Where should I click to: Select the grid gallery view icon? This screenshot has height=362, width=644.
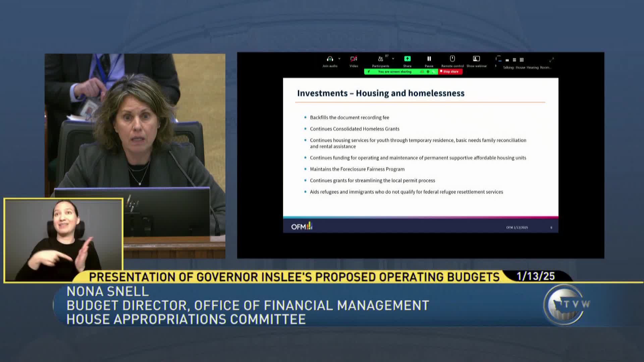(522, 60)
